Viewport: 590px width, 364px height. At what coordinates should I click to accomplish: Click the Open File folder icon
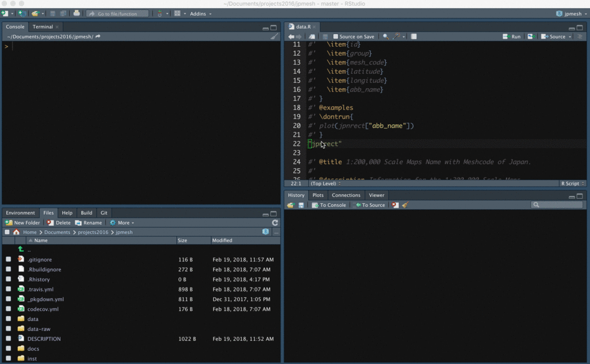tap(35, 14)
